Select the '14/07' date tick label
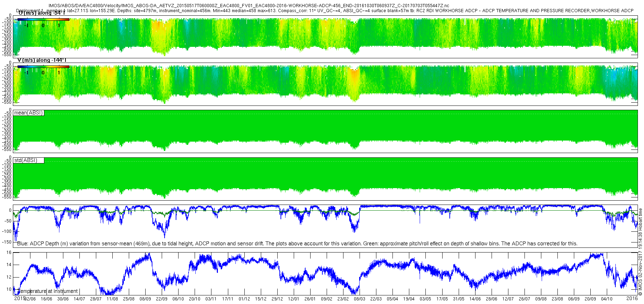The width and height of the screenshot is (644, 304). pos(79,299)
